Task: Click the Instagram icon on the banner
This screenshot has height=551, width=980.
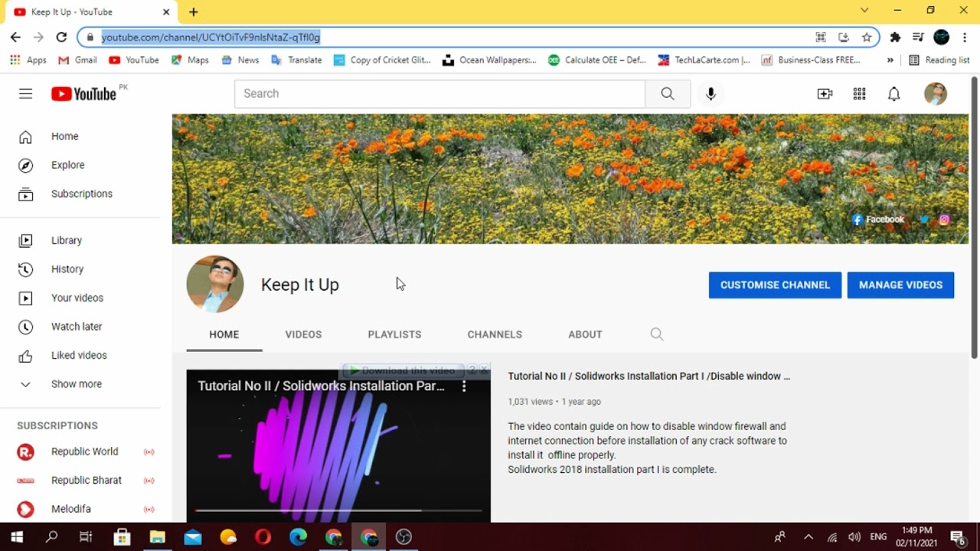Action: [944, 220]
